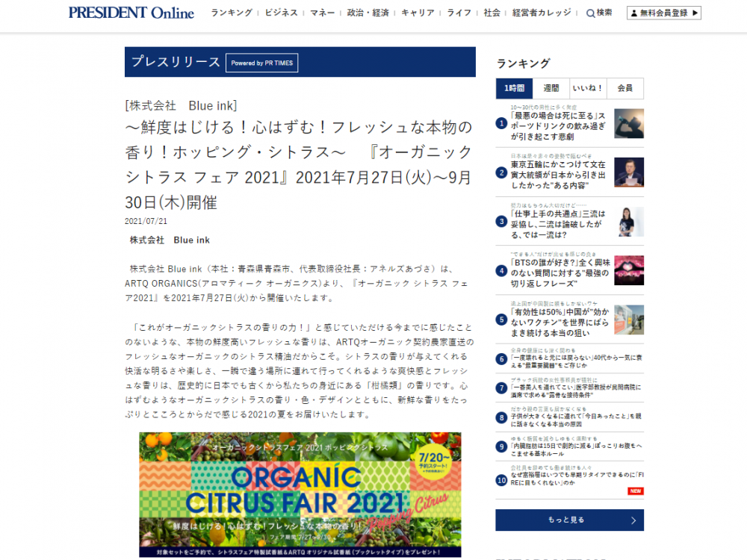The width and height of the screenshot is (747, 560).
Task: Open the 内臓脂肪は15日で劇的に減る article
Action: click(577, 449)
